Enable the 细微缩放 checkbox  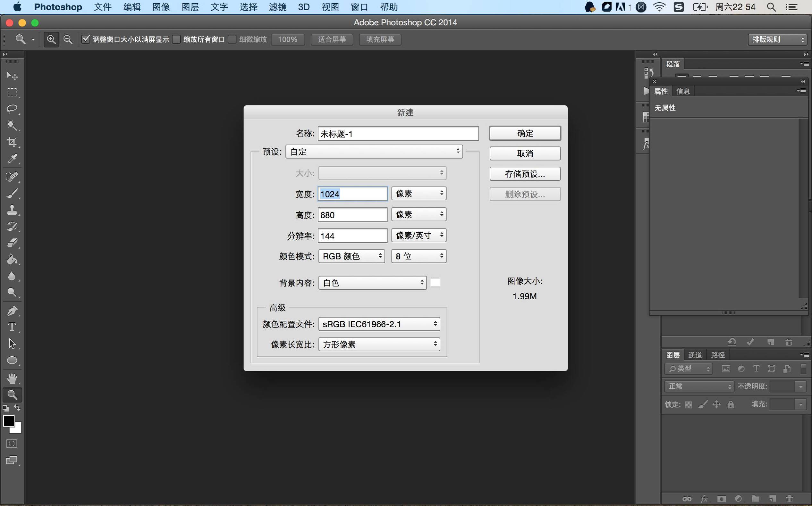(x=232, y=39)
